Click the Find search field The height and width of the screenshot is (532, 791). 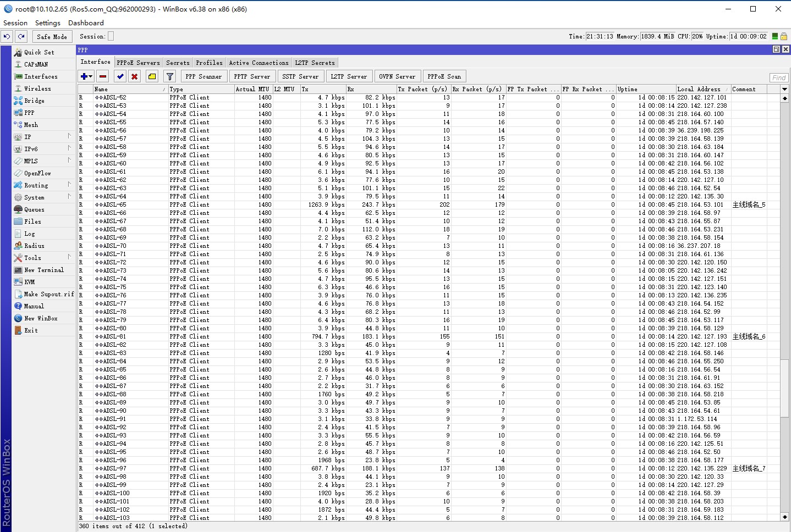(x=778, y=77)
